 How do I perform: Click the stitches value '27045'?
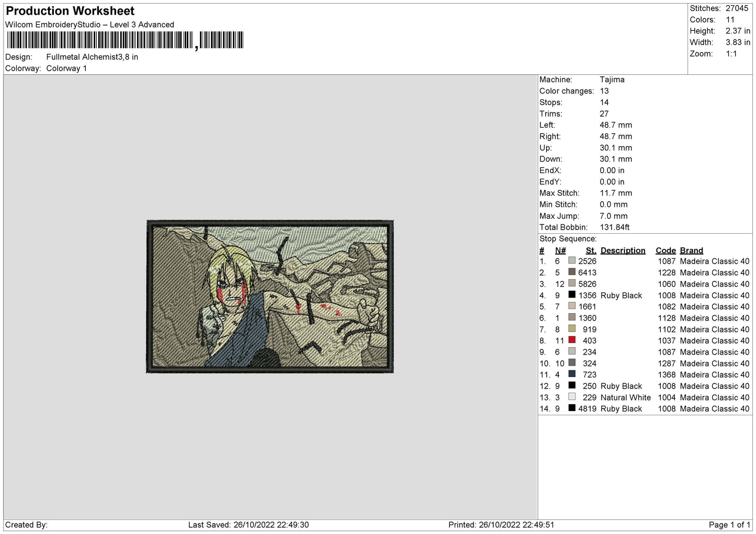(737, 8)
